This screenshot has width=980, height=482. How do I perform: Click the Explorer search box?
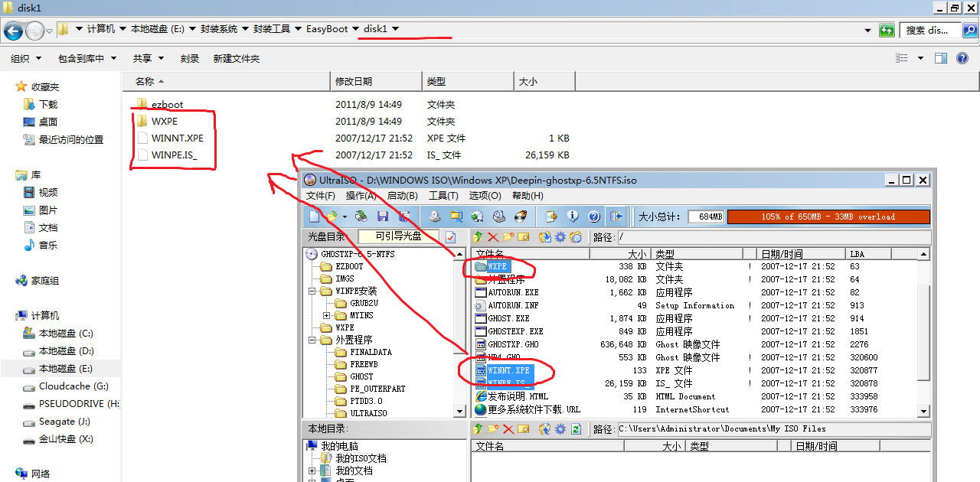(931, 30)
